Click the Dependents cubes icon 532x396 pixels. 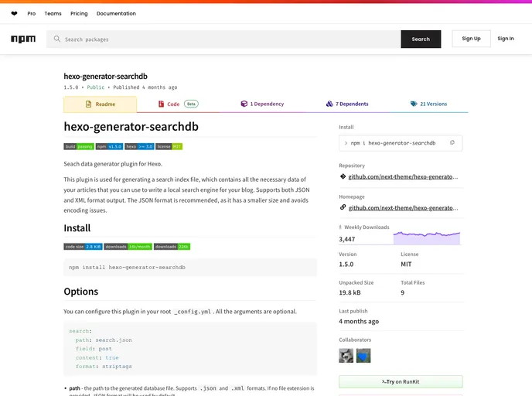coord(329,104)
